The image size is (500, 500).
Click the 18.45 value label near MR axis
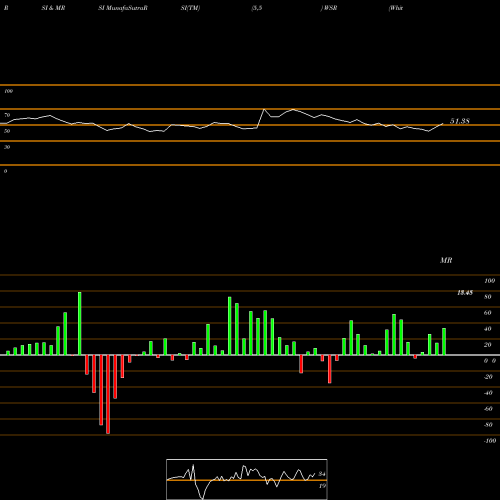pos(465,293)
